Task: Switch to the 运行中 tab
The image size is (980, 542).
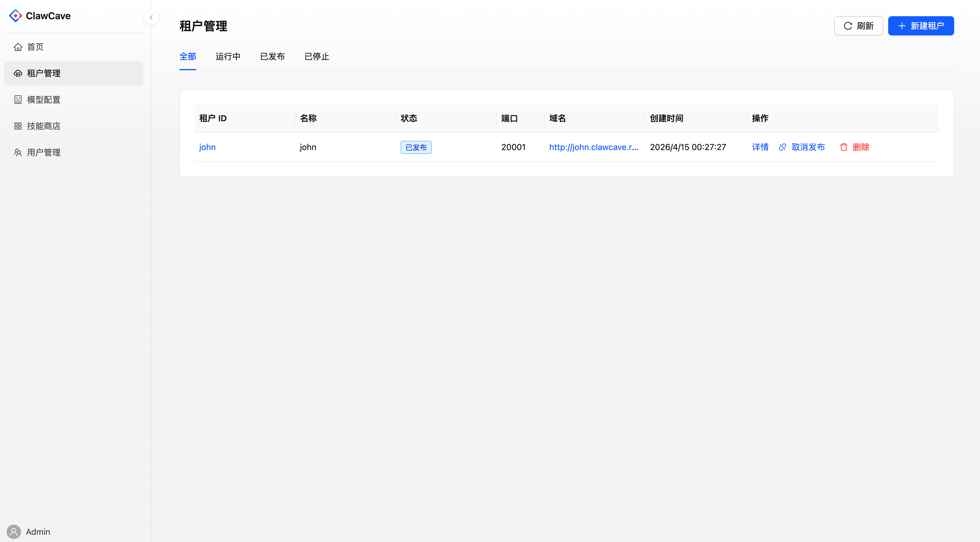Action: point(227,56)
